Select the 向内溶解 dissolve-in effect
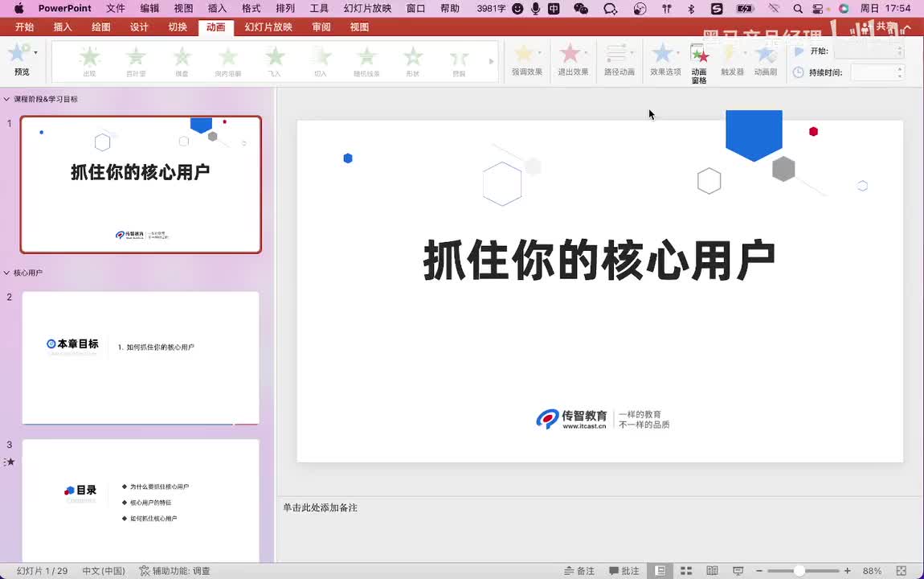 pyautogui.click(x=228, y=61)
